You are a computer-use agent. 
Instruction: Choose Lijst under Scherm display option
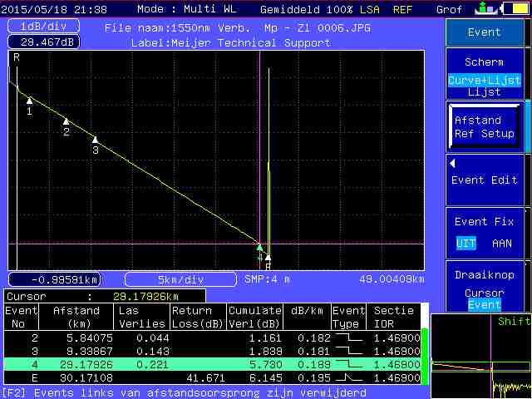point(484,92)
